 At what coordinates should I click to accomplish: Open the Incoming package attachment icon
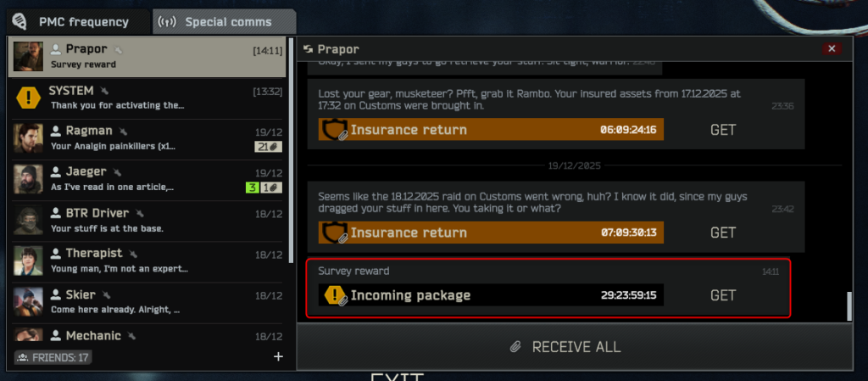point(335,295)
